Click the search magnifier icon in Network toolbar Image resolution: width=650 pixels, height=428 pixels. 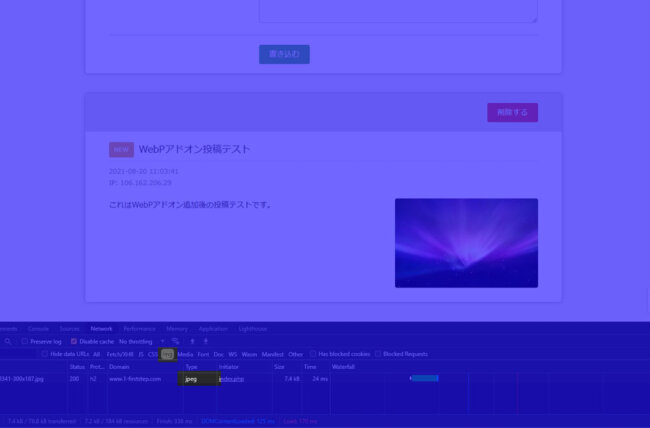[8, 341]
